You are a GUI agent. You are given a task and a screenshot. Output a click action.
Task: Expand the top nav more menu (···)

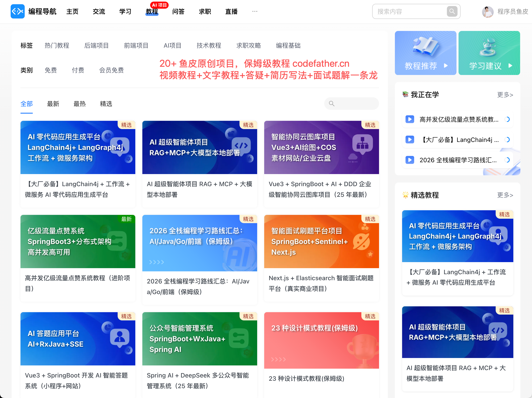(x=255, y=11)
